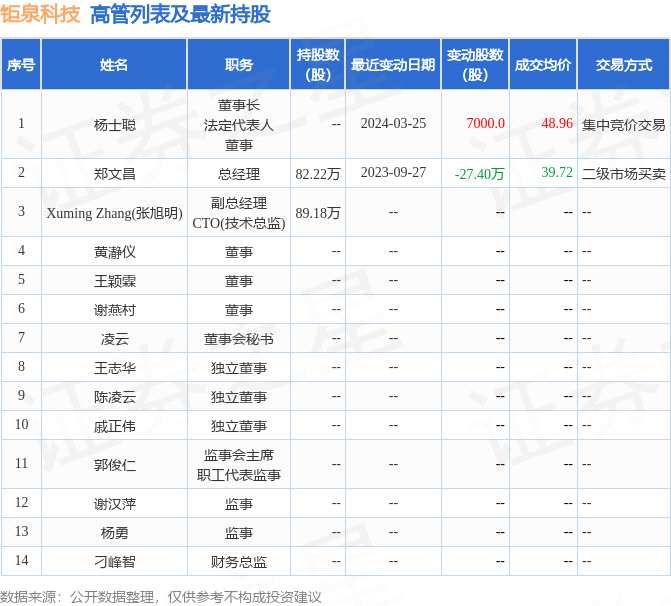Select the name 王志华

[114, 368]
